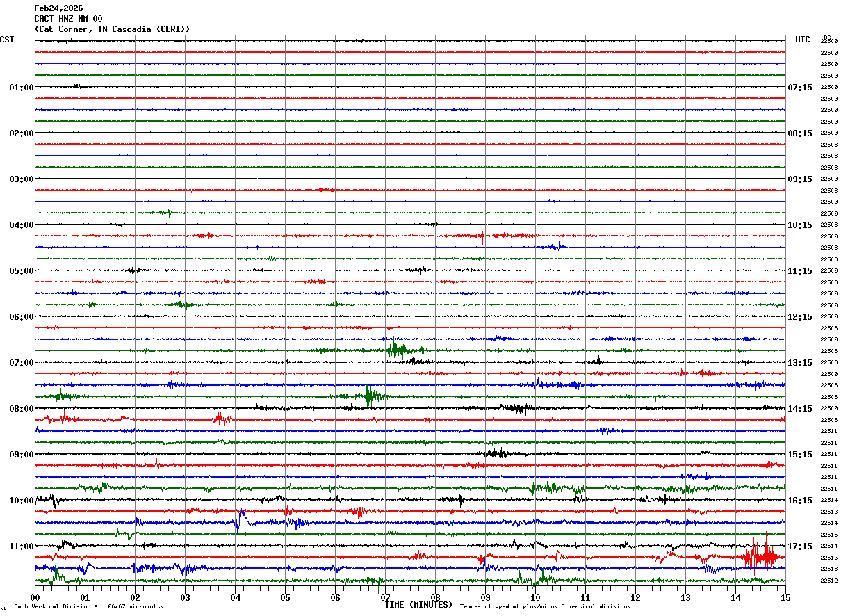The image size is (841, 616).
Task: Select the Cat Corner, TN Cascadia (CERI) title
Action: (112, 29)
